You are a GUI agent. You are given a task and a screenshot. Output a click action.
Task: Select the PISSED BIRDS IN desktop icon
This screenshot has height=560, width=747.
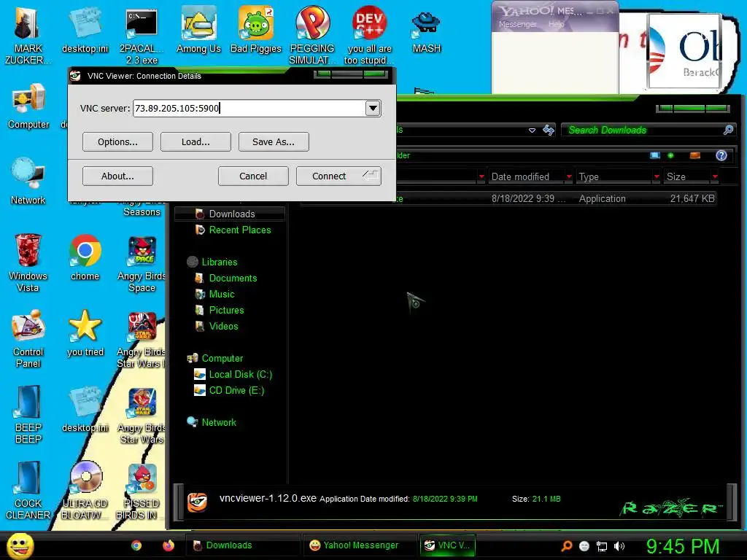point(142,491)
